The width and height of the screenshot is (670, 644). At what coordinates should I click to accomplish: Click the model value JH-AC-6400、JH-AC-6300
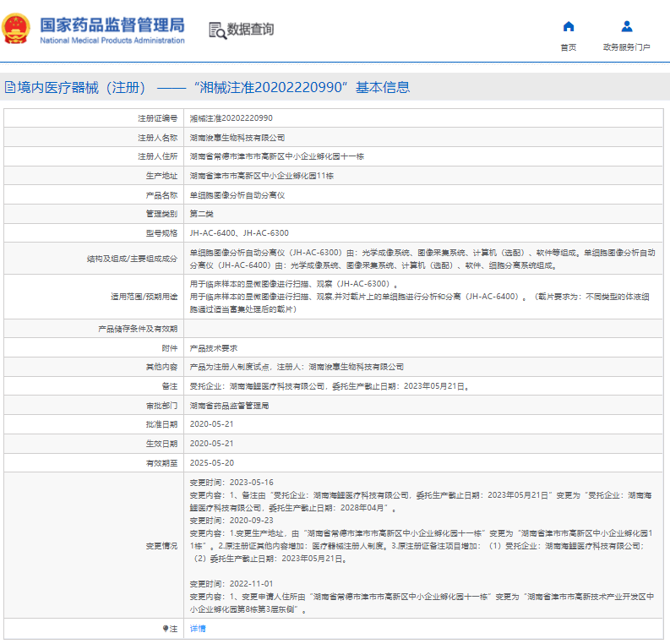click(239, 233)
